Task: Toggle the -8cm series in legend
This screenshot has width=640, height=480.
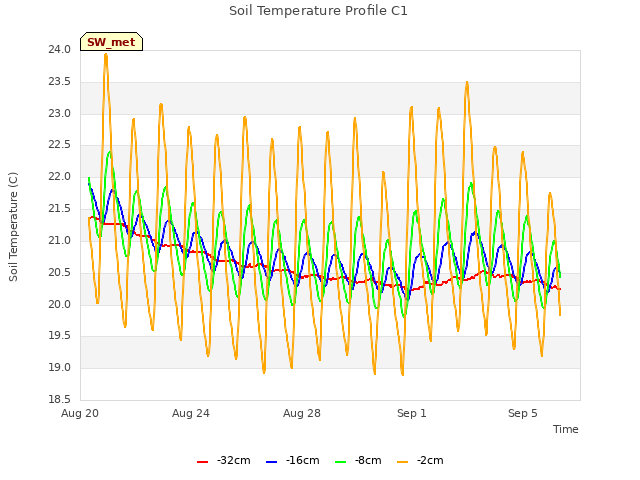Action: click(358, 460)
